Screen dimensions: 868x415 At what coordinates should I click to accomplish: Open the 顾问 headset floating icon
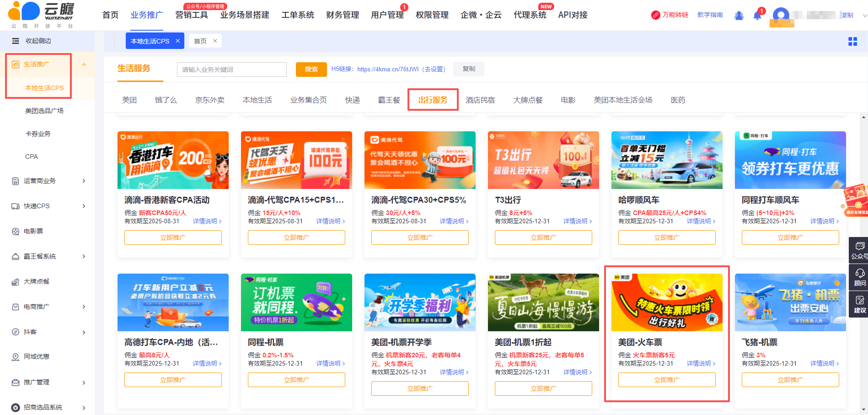860,273
